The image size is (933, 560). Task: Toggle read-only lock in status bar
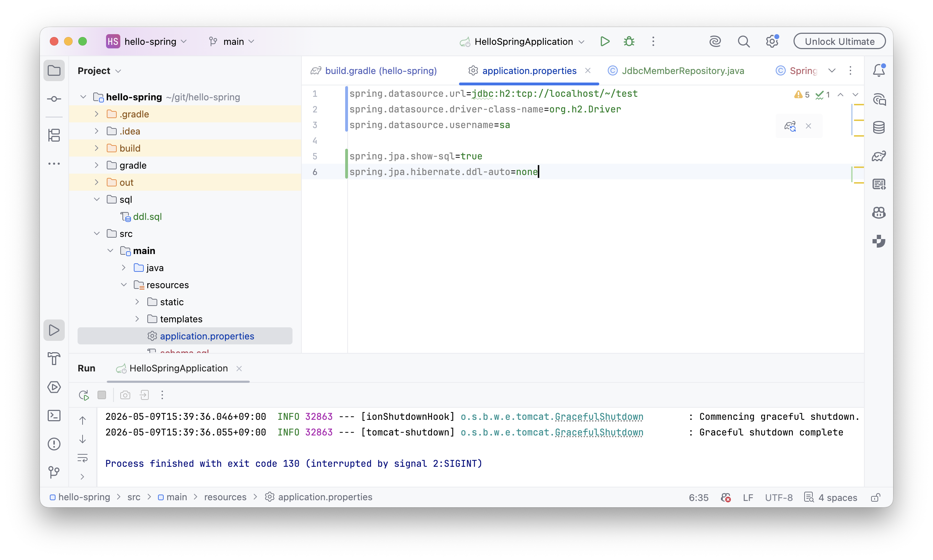coord(875,497)
